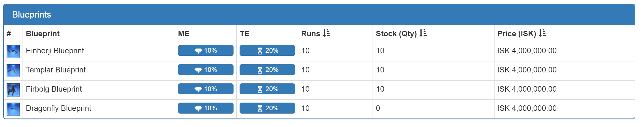
Task: Select the Firbolg Blueprint name
Action: click(x=54, y=89)
